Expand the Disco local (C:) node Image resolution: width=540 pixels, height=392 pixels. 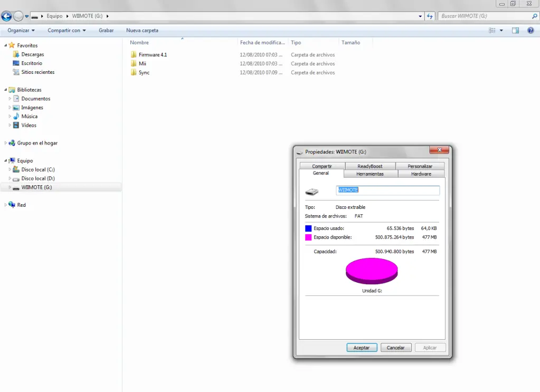click(10, 169)
